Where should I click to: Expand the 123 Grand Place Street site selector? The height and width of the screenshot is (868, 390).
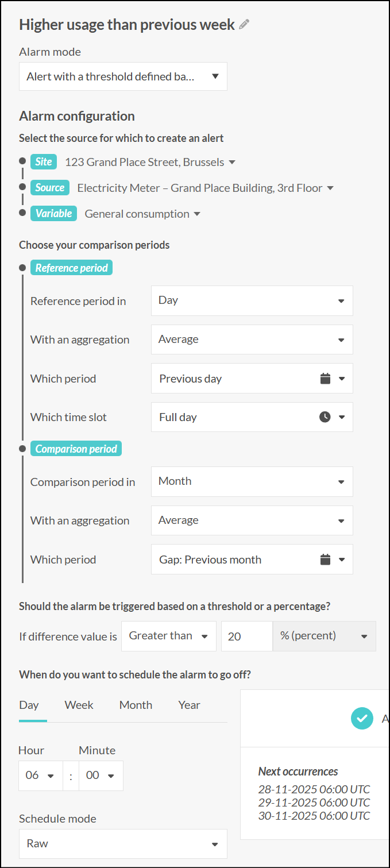coord(150,163)
